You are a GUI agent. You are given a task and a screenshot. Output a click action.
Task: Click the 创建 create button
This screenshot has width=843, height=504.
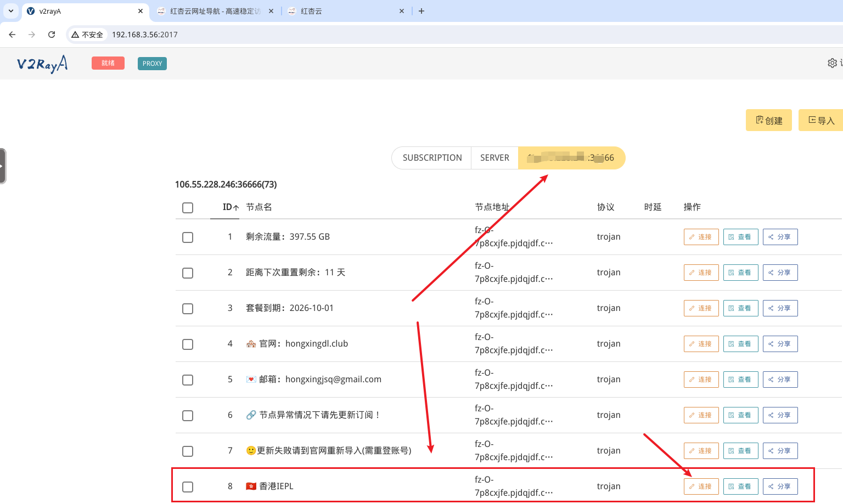(768, 121)
